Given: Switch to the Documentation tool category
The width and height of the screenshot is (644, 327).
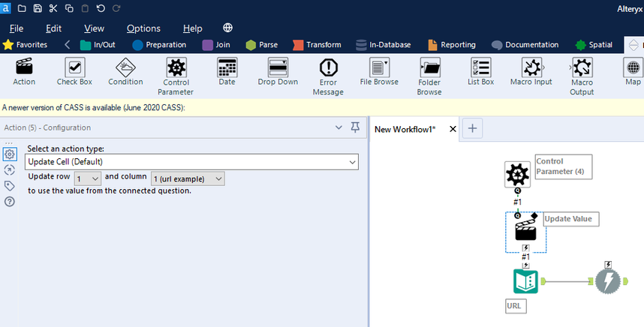Looking at the screenshot, I should pyautogui.click(x=525, y=45).
